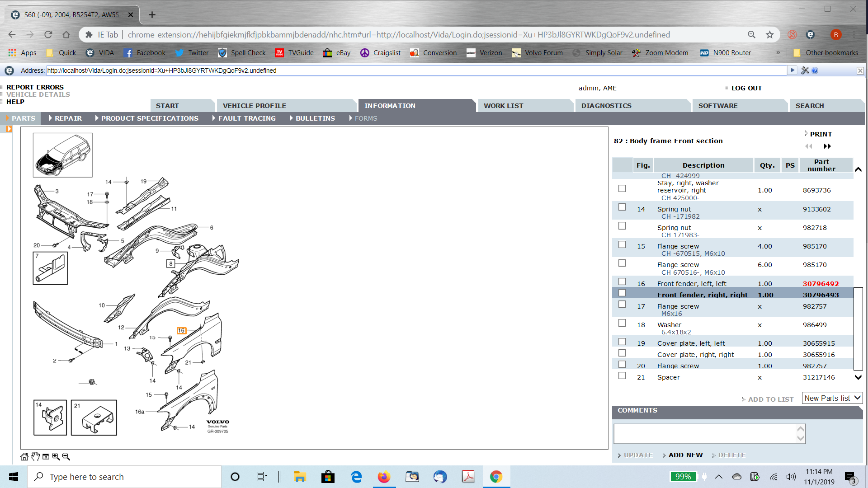
Task: Tick the checkbox for Spacer 31217146
Action: (x=622, y=376)
